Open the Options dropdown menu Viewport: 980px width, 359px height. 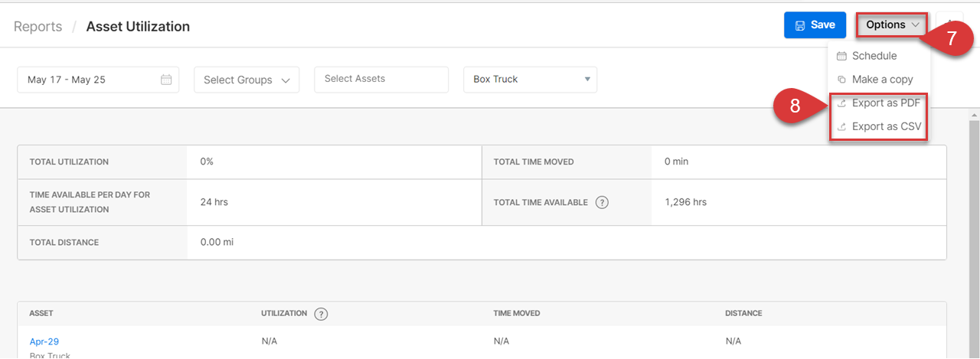(x=892, y=25)
